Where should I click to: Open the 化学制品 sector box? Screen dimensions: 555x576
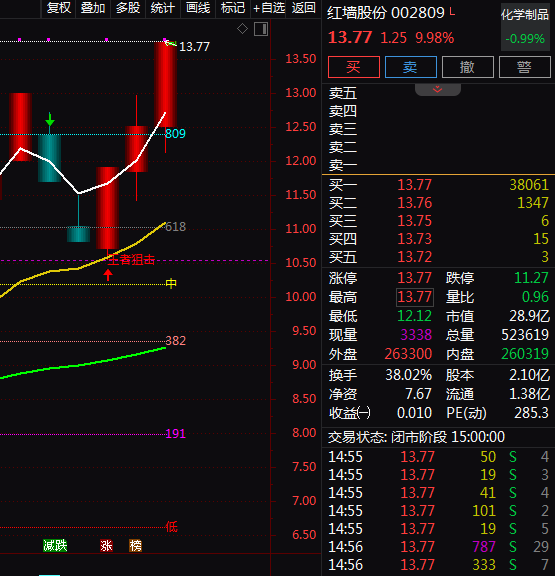[x=525, y=27]
